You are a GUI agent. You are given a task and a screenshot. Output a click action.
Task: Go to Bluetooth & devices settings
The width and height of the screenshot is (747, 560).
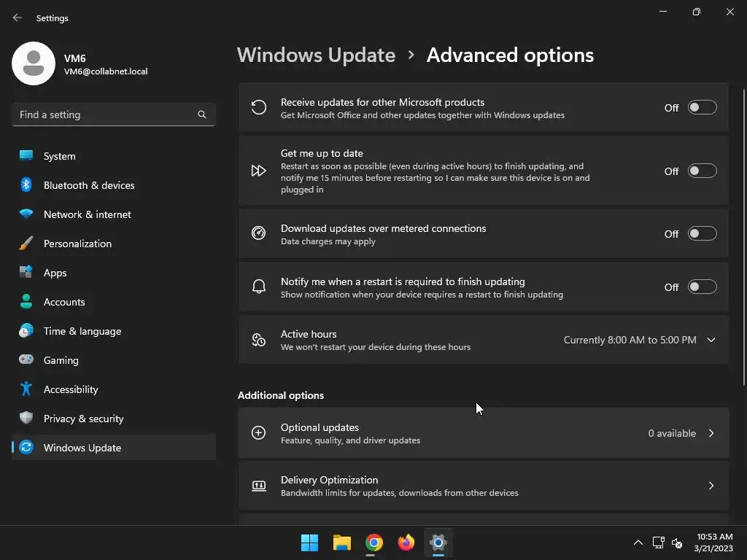tap(113, 184)
